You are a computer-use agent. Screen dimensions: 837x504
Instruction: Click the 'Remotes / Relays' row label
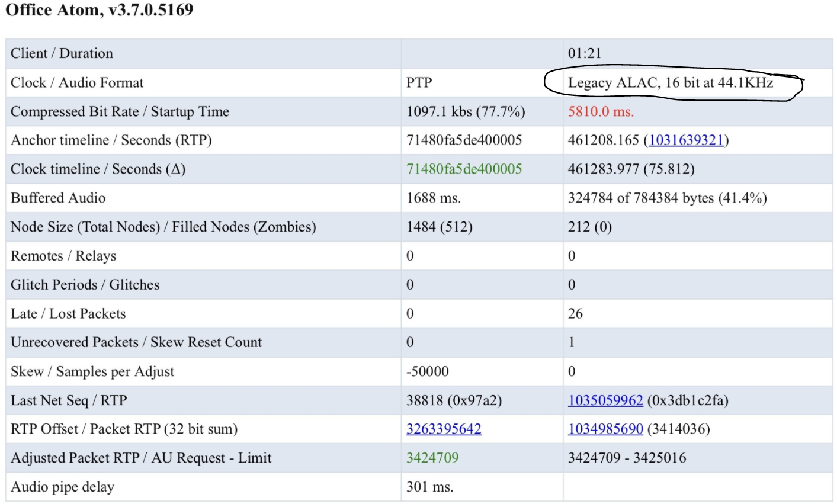(63, 256)
